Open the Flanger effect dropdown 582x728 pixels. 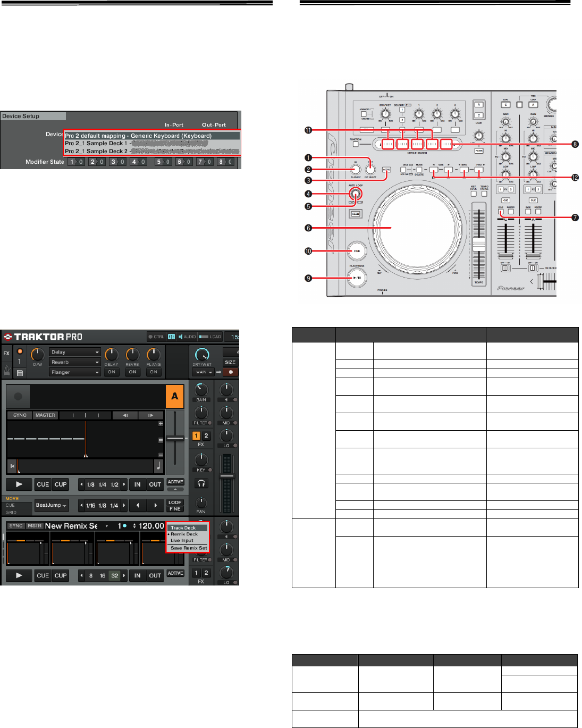coord(75,372)
